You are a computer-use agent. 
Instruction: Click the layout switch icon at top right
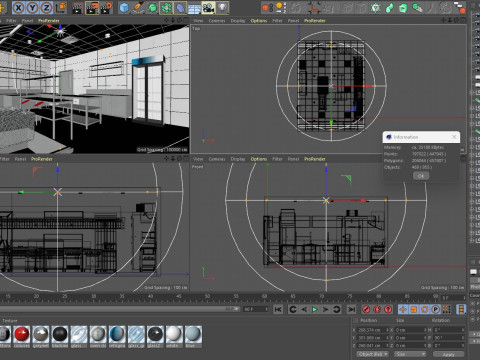(460, 7)
